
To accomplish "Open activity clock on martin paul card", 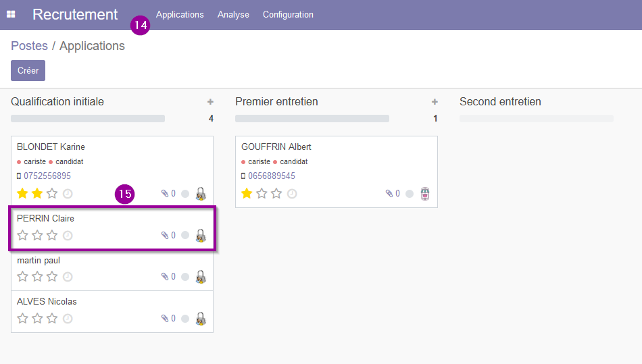I will [x=68, y=277].
